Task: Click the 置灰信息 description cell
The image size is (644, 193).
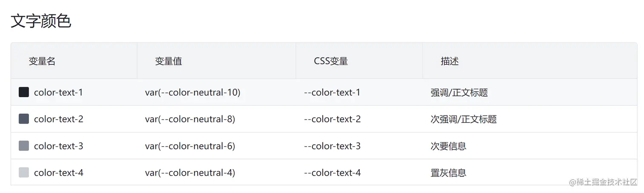Action: 448,173
